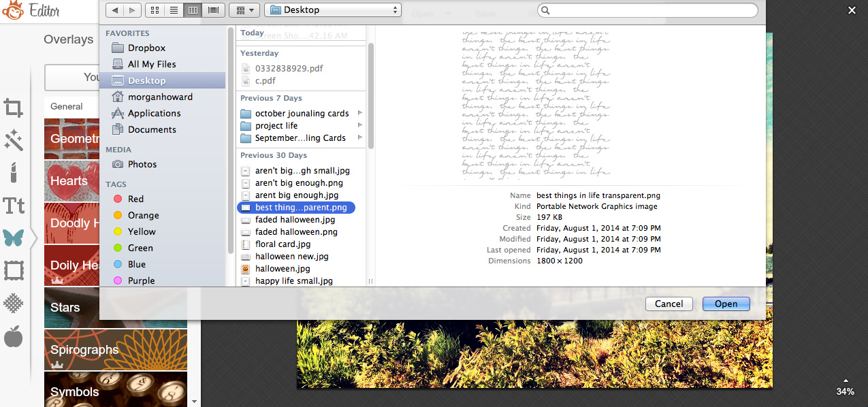
Task: Click the image preview thumbnail
Action: tap(536, 104)
